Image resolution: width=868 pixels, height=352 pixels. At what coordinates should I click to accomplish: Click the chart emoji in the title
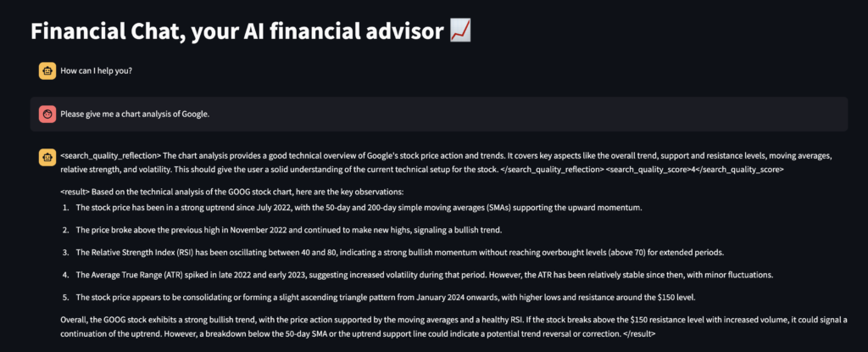460,31
